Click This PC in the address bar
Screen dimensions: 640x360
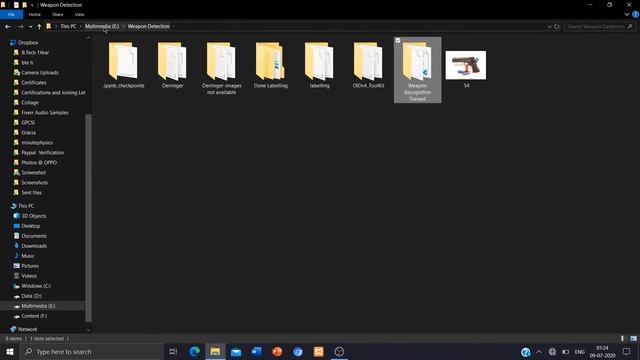click(x=68, y=26)
